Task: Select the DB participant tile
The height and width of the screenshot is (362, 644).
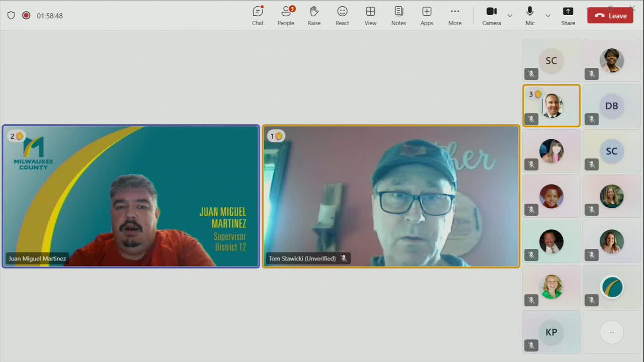Action: (612, 106)
